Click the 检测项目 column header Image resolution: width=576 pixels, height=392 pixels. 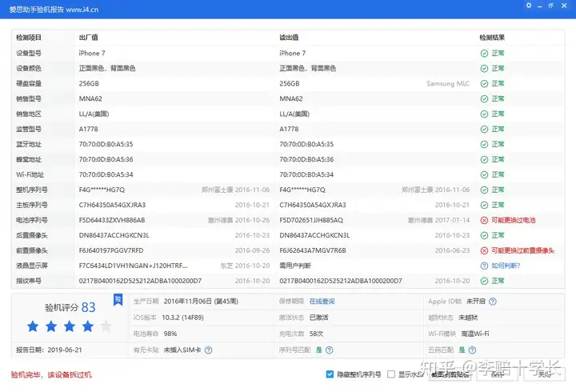pos(29,38)
